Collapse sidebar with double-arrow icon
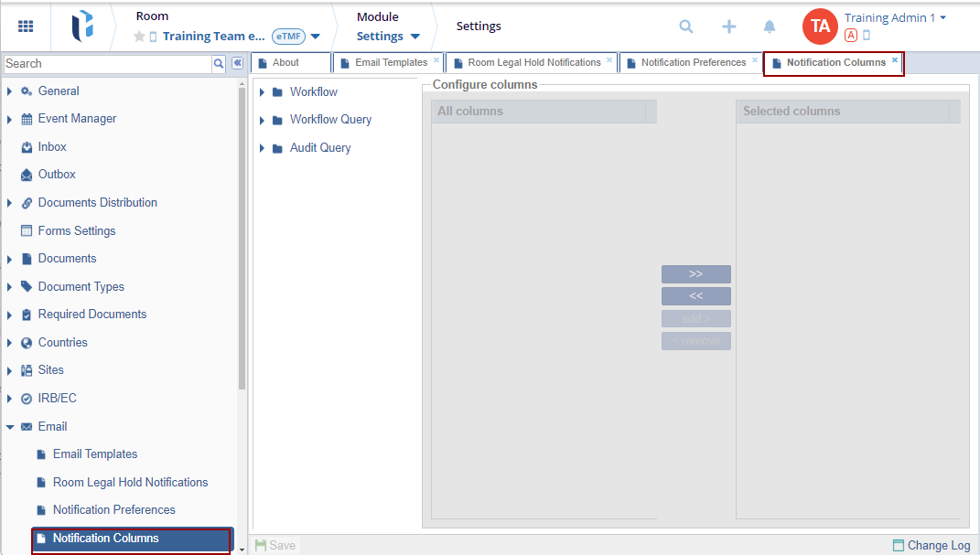This screenshot has height=555, width=980. (x=237, y=63)
